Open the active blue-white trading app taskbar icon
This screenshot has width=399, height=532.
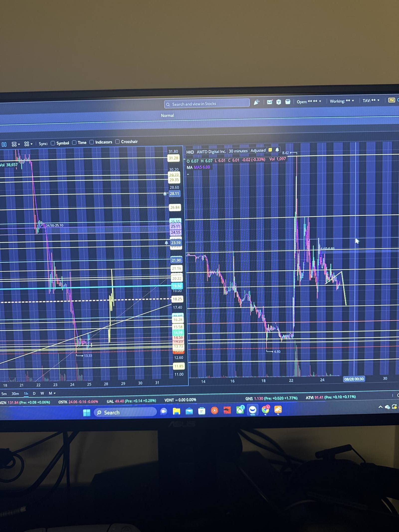point(253,410)
